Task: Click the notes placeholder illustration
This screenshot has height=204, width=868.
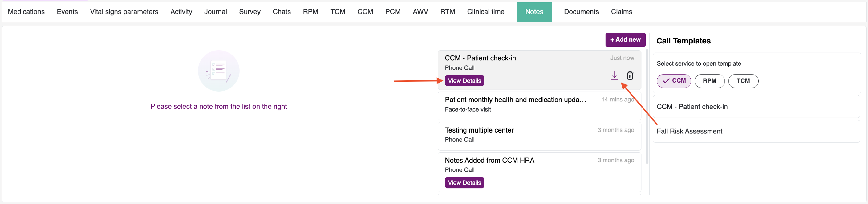Action: [219, 71]
